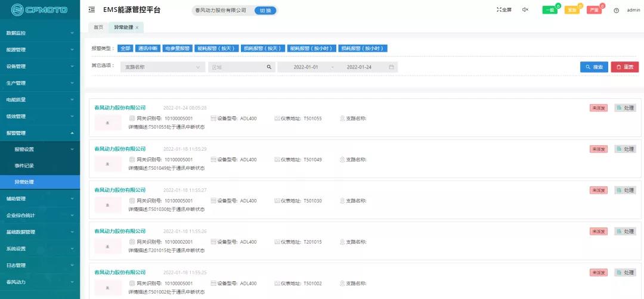Switch to the 首页 tab
This screenshot has height=299, width=644.
[98, 27]
